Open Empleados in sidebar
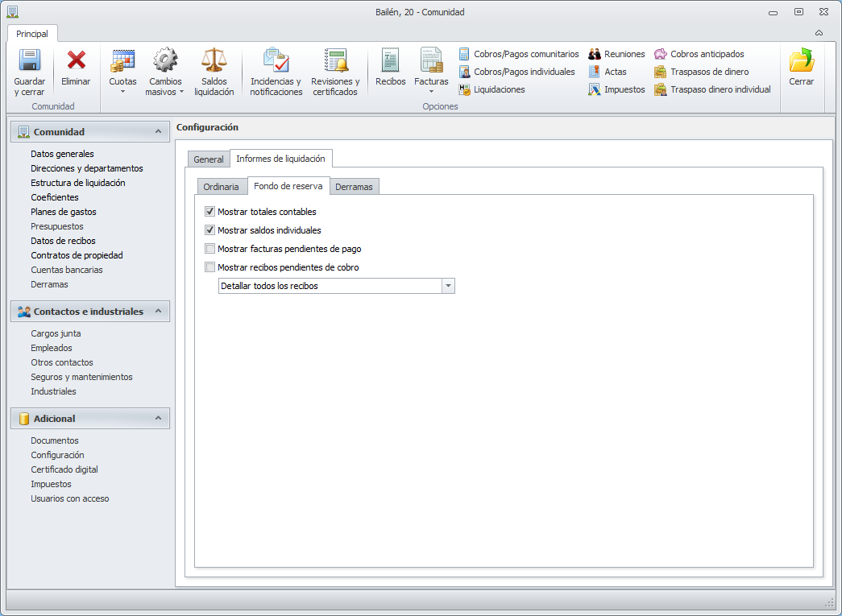842x616 pixels. tap(52, 348)
